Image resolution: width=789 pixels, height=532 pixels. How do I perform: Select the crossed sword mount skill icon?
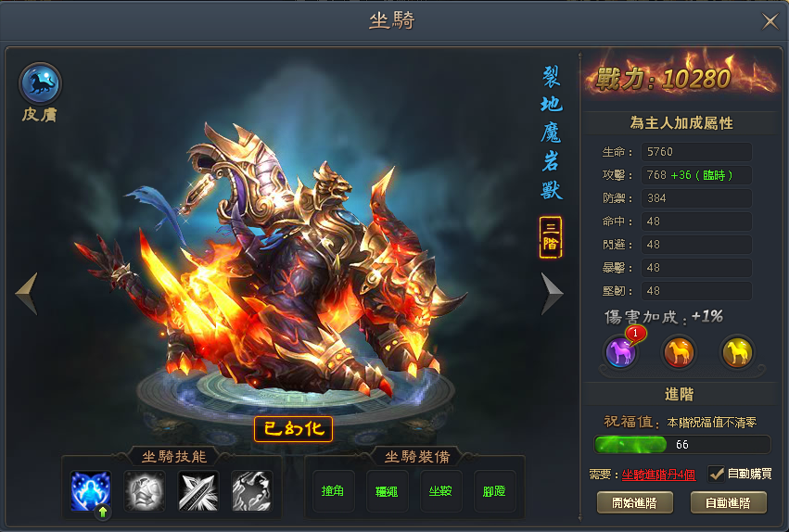pos(198,491)
